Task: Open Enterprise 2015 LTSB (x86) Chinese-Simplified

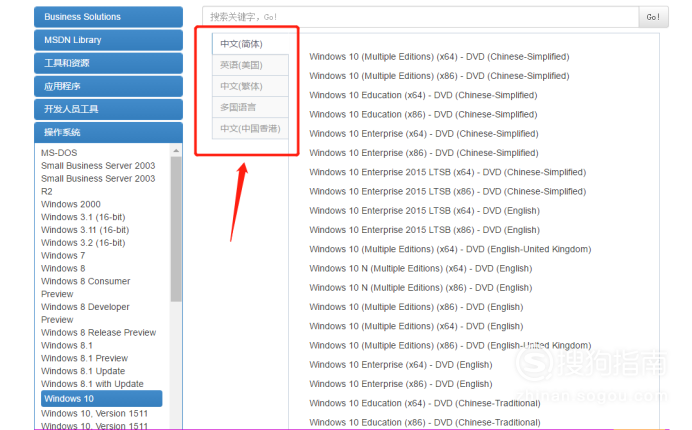Action: point(448,192)
